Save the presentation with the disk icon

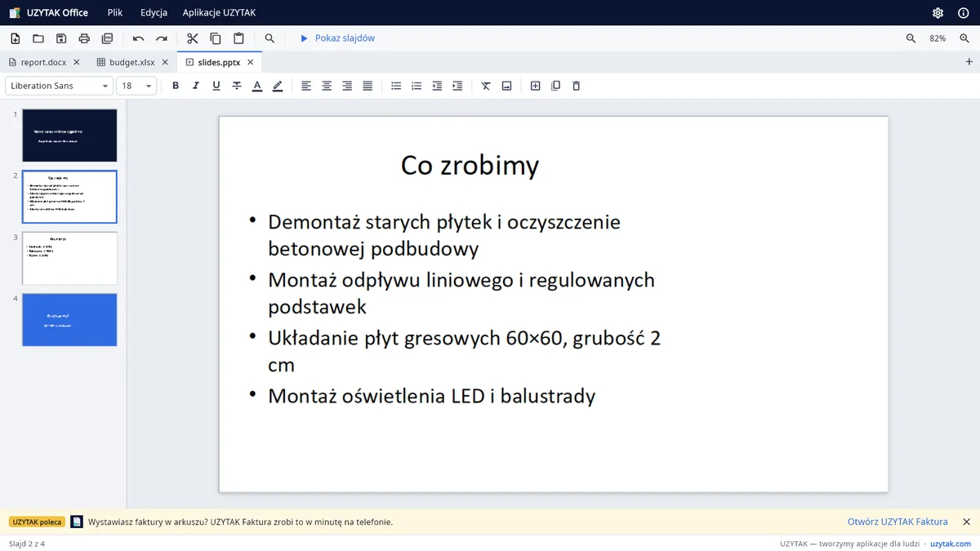coord(61,38)
